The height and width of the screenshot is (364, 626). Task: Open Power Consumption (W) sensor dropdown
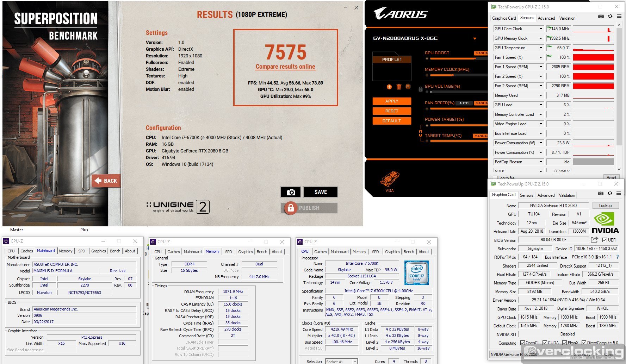(541, 143)
